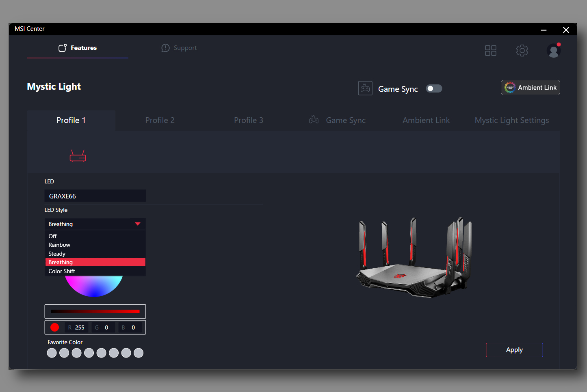
Task: Open the apps grid icon
Action: (491, 50)
